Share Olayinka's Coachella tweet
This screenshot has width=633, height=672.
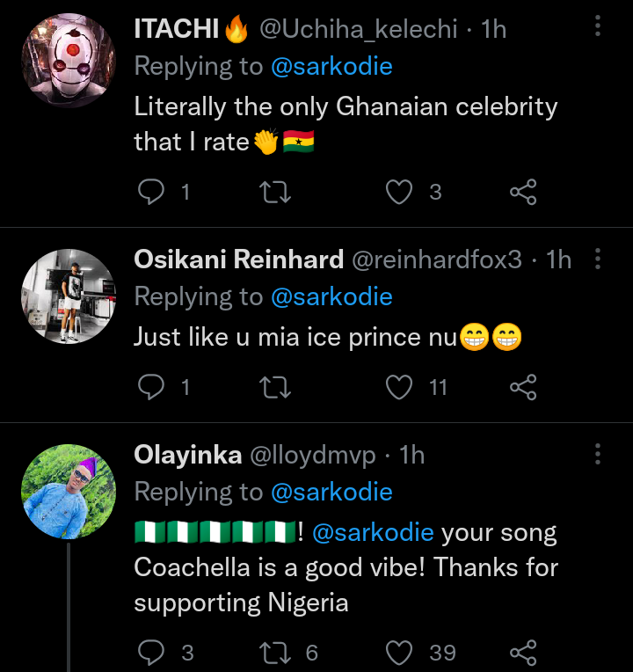point(523,652)
